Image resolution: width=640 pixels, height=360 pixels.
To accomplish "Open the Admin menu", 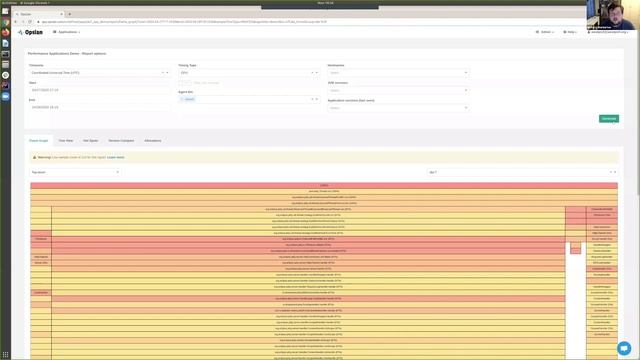I will click(545, 32).
